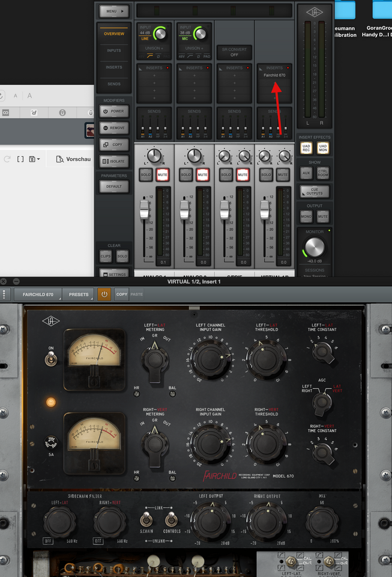Open the Console MENU button
The height and width of the screenshot is (577, 392).
(x=114, y=11)
